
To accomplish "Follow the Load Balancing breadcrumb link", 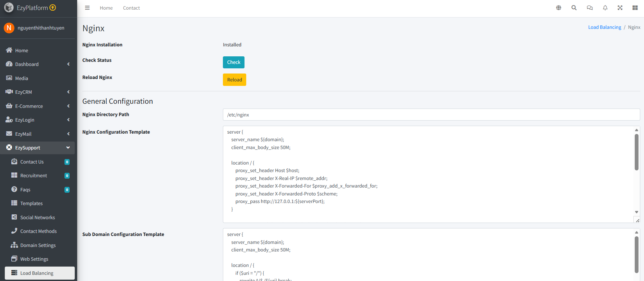I will [x=604, y=27].
